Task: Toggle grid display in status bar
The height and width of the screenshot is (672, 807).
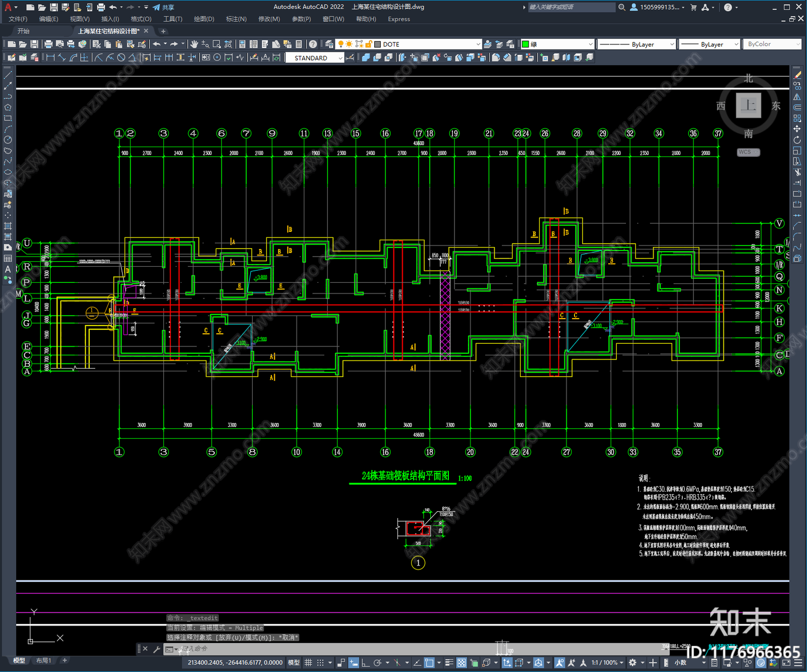Action: [x=308, y=662]
